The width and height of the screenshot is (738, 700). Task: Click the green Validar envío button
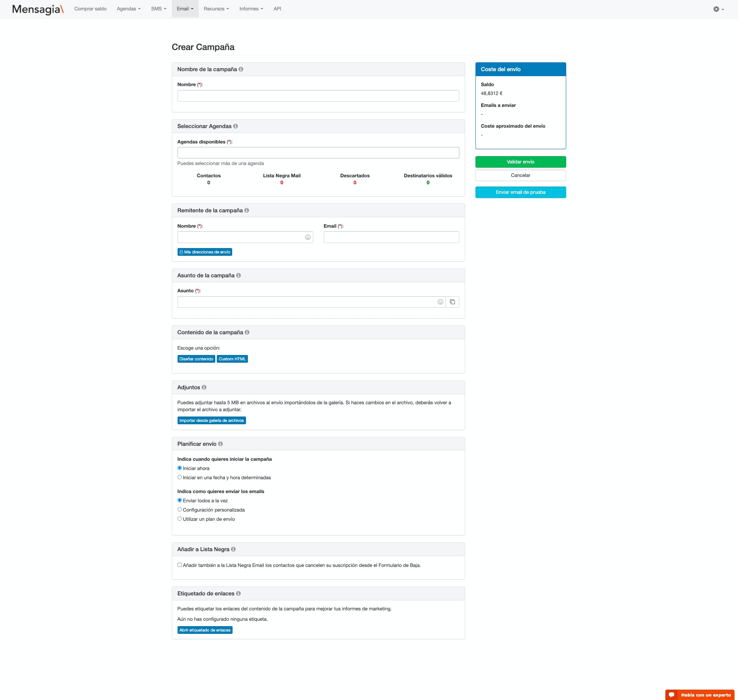[x=520, y=162]
